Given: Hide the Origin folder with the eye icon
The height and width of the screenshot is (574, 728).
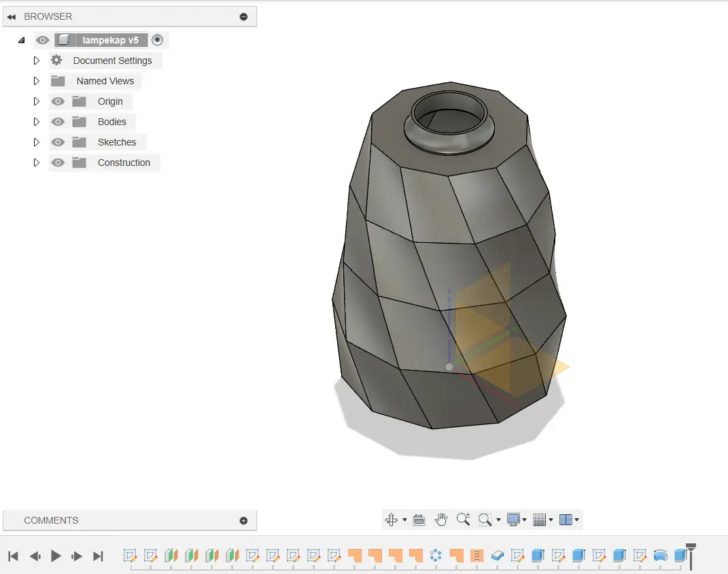Looking at the screenshot, I should click(58, 101).
